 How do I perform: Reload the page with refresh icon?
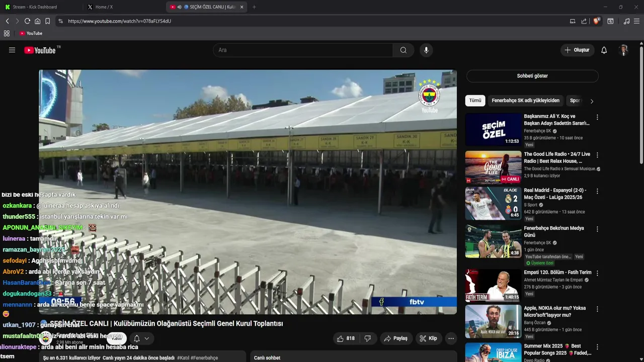tap(27, 21)
